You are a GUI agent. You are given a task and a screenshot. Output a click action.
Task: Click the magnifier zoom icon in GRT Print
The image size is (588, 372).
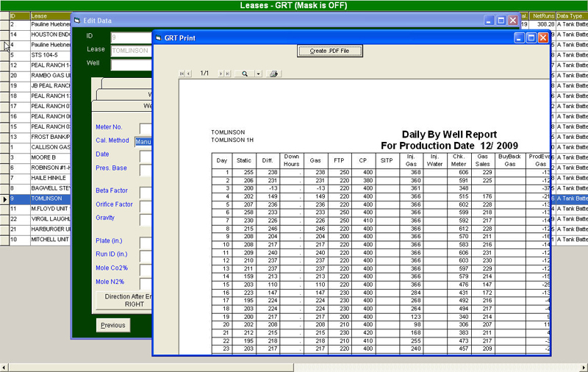coord(245,74)
